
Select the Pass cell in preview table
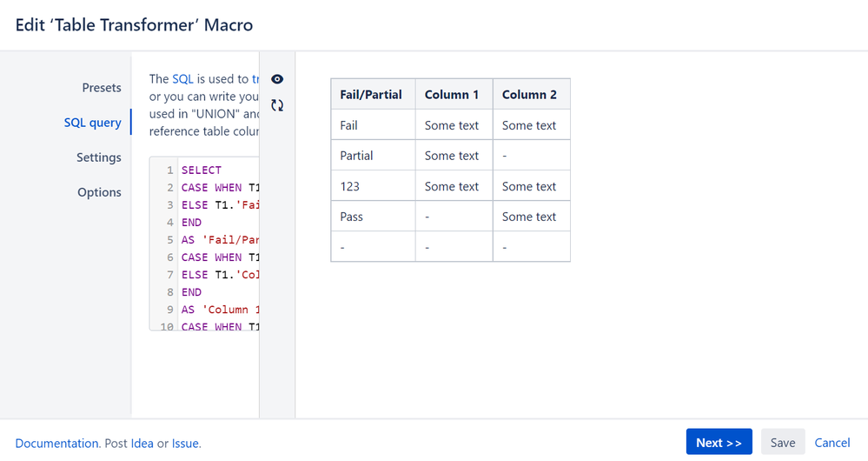353,217
